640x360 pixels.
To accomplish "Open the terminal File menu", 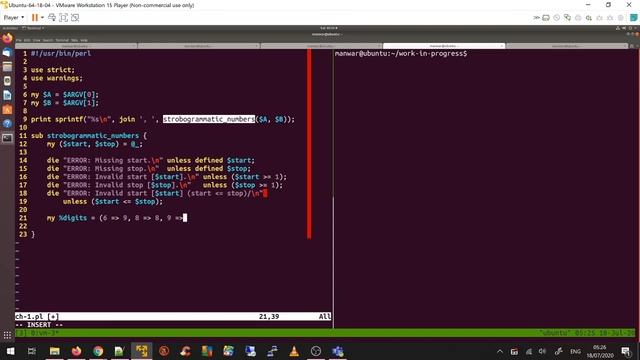I will click(x=19, y=40).
